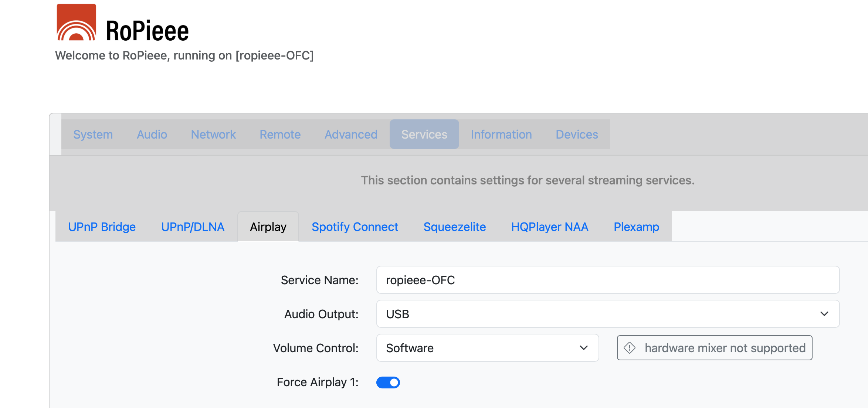
Task: Click the warning icon beside hardware mixer message
Action: pos(630,348)
